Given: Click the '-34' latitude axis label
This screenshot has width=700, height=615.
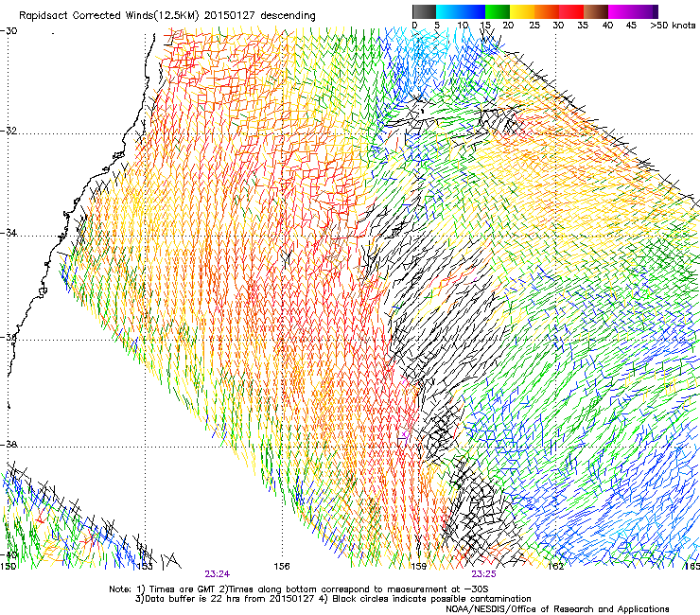Looking at the screenshot, I should pyautogui.click(x=9, y=233).
